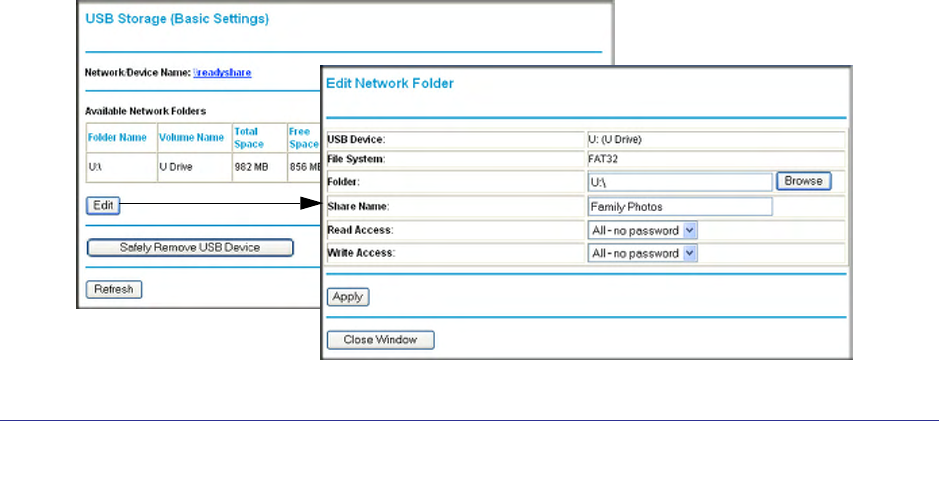Click the Folder Name column header
Image resolution: width=941 pixels, height=488 pixels.
(x=117, y=137)
